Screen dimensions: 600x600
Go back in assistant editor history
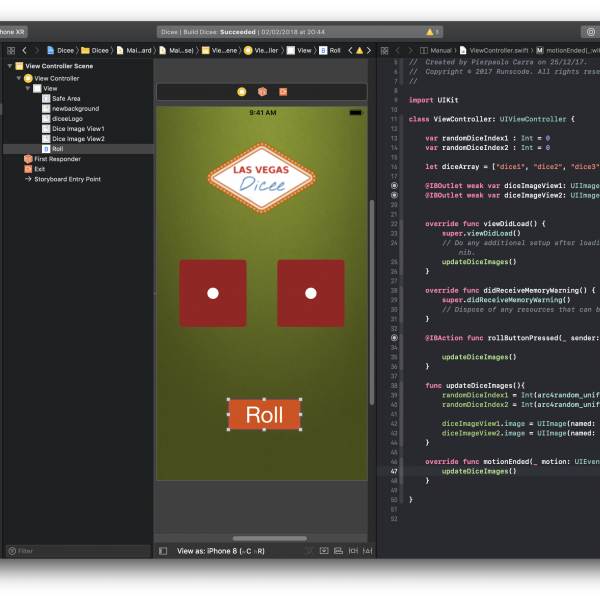398,51
